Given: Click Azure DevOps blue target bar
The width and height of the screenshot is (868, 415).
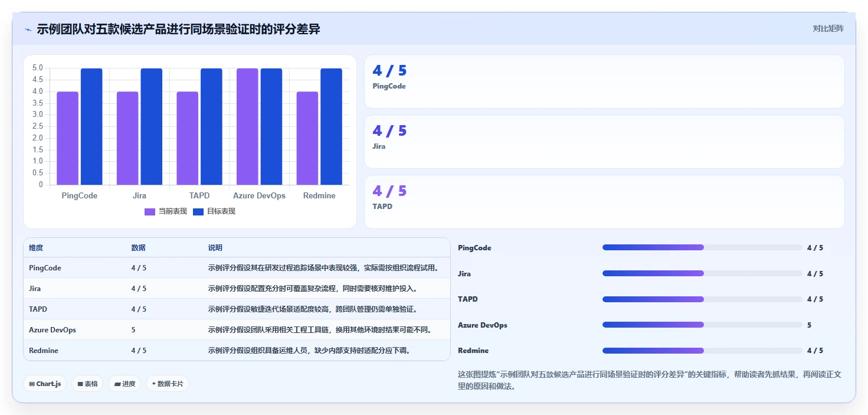Looking at the screenshot, I should pos(271,126).
